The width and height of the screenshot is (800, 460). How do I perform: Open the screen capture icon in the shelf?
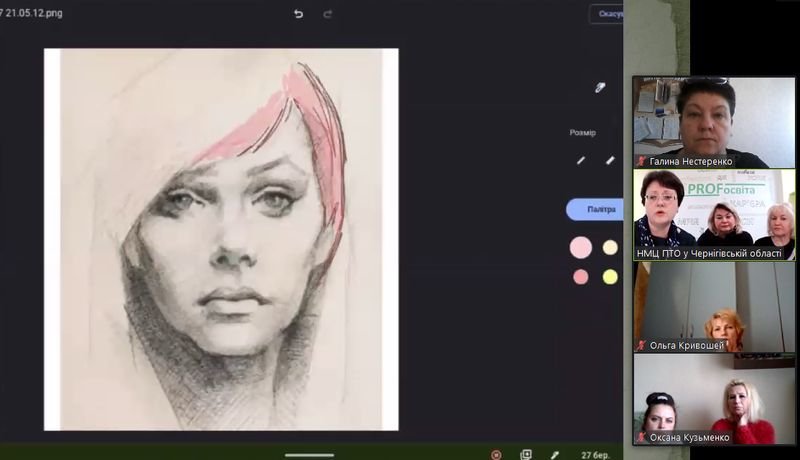click(x=526, y=454)
